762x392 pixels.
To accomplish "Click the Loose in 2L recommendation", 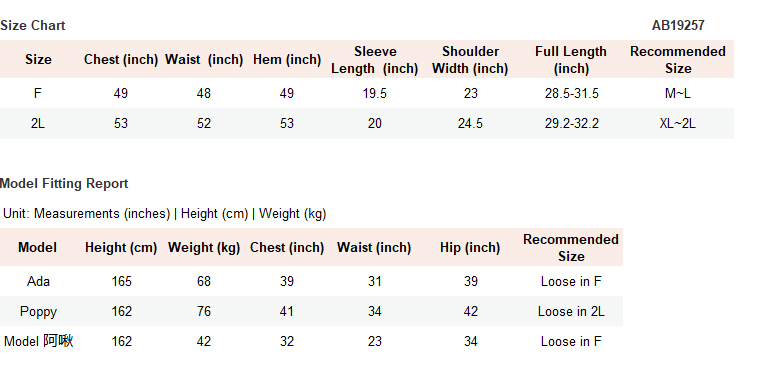I will 572,311.
